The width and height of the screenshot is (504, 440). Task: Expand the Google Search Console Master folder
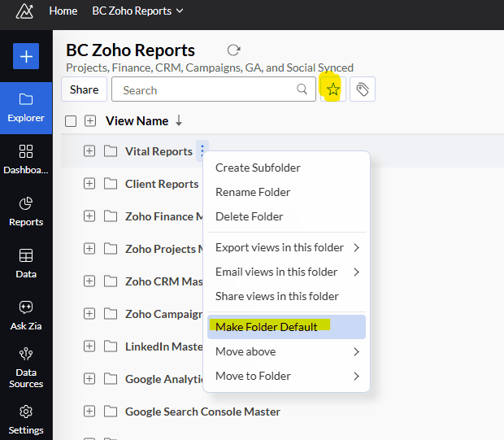point(89,412)
